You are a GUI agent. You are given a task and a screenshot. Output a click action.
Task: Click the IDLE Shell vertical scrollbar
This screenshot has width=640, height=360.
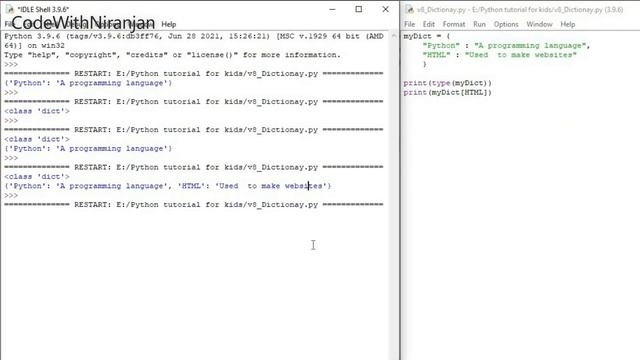(394, 196)
